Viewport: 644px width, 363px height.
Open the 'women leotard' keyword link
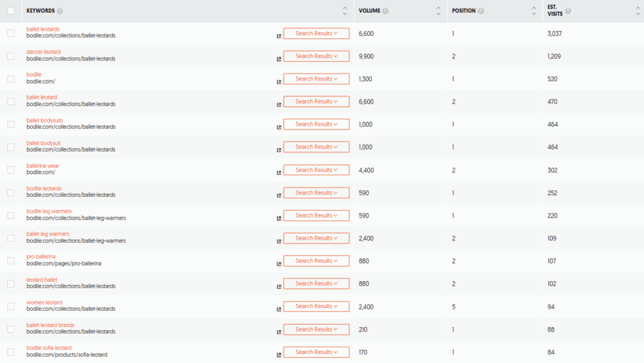click(x=45, y=302)
